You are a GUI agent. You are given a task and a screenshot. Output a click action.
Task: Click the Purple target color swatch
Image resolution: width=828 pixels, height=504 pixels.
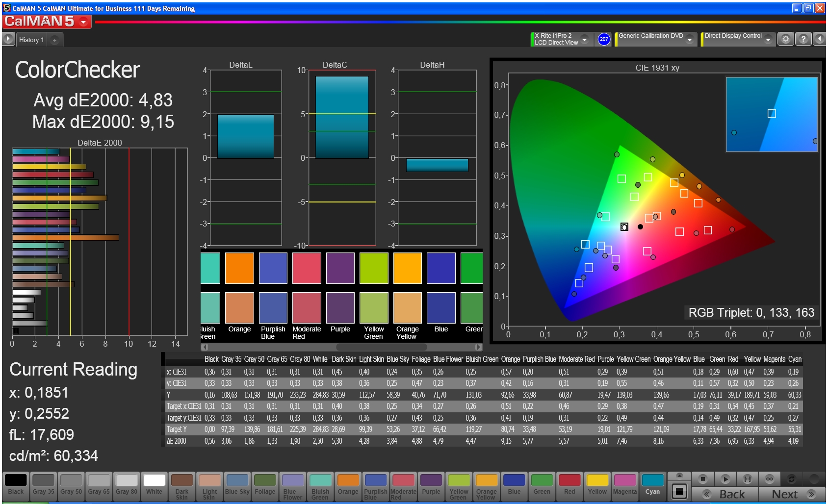[x=340, y=308]
